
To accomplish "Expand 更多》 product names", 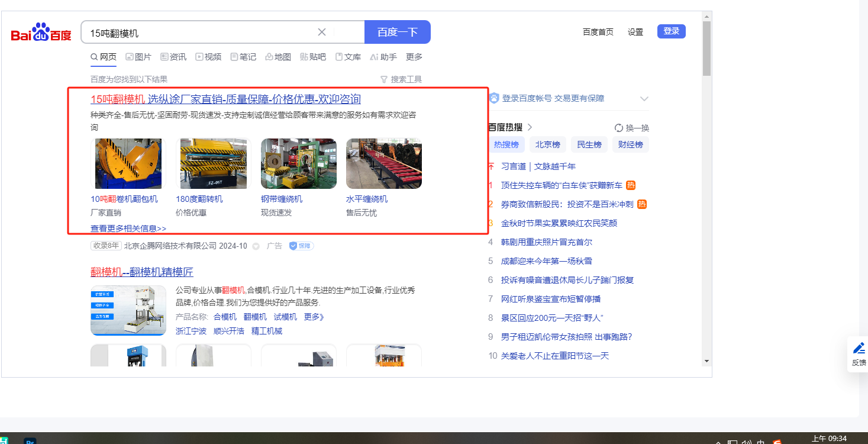I will (314, 317).
